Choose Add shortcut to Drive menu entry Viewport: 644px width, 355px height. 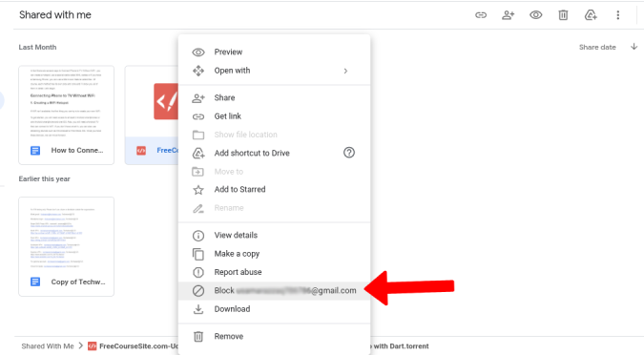275,153
